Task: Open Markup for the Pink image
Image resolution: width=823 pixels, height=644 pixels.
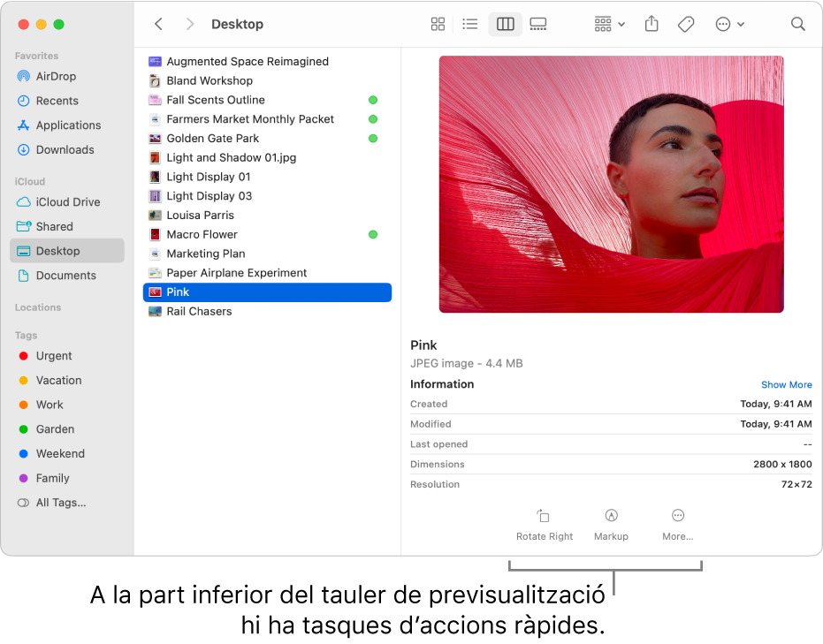Action: (611, 523)
